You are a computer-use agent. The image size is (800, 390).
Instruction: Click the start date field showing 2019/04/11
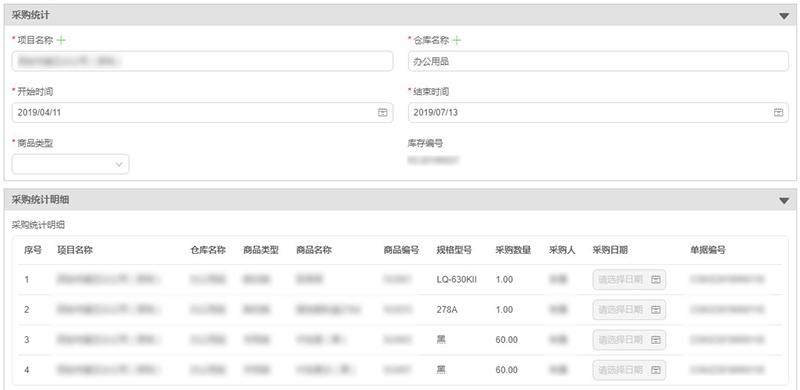[x=203, y=112]
